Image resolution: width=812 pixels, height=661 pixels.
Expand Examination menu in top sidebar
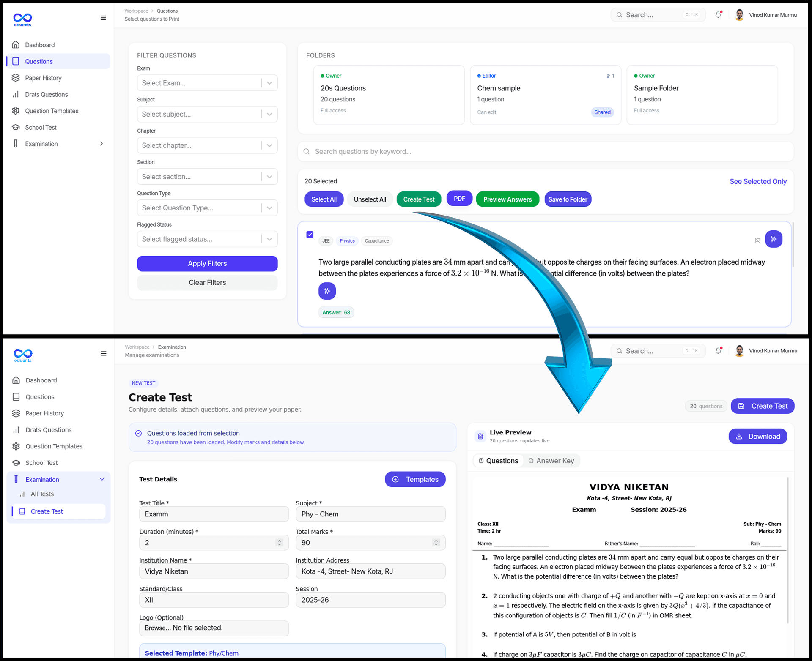(x=101, y=144)
